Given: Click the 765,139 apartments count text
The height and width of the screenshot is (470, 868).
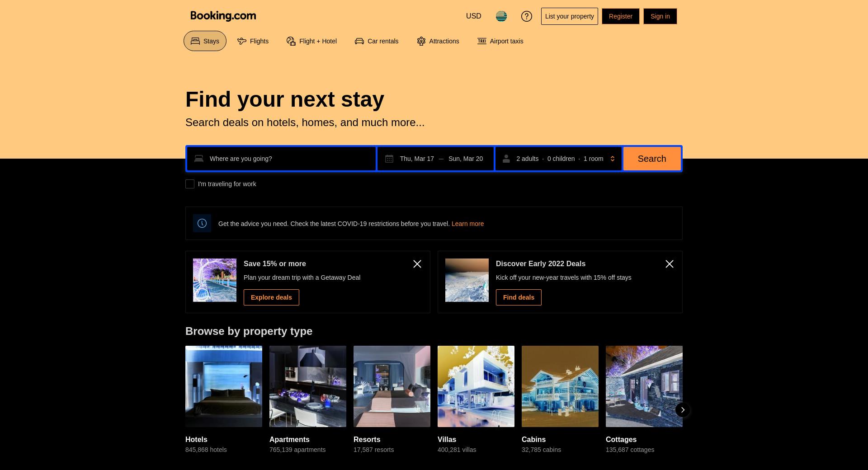Looking at the screenshot, I should pyautogui.click(x=297, y=450).
